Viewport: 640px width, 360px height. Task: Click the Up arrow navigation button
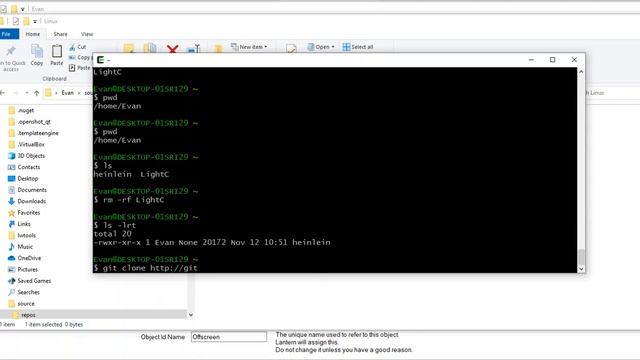pos(37,93)
